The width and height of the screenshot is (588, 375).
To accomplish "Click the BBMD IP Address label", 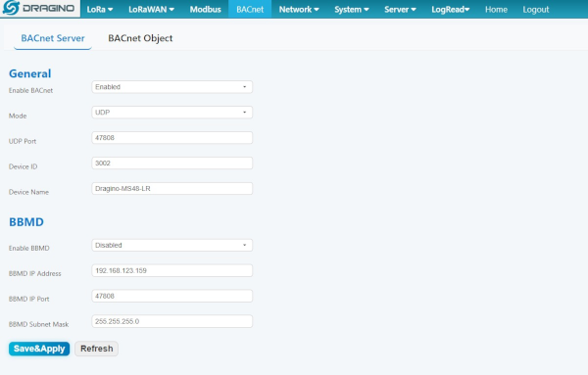I will 35,274.
